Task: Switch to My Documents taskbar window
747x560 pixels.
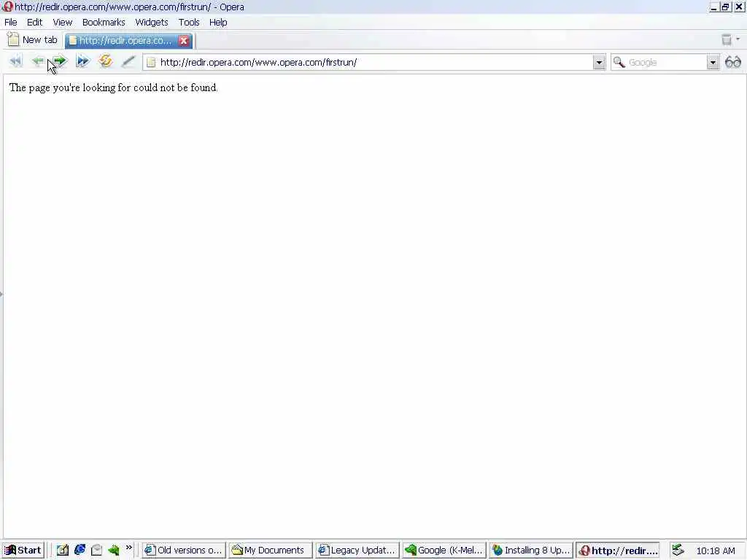Action: pos(270,551)
